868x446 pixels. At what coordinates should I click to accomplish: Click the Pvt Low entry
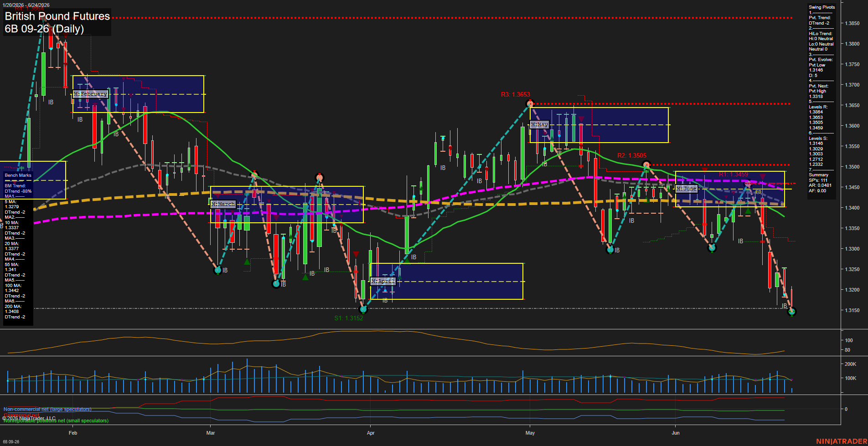pyautogui.click(x=817, y=65)
